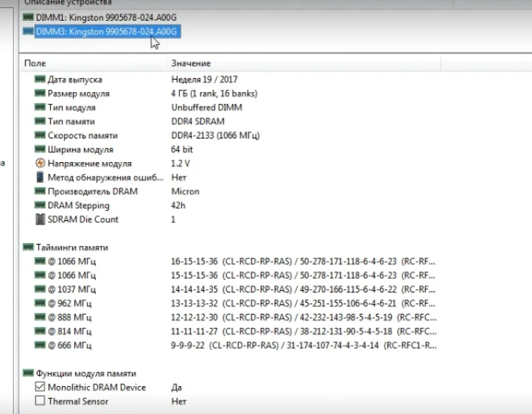Click icon beside Тип памяти
This screenshot has width=532, height=414.
coord(40,121)
